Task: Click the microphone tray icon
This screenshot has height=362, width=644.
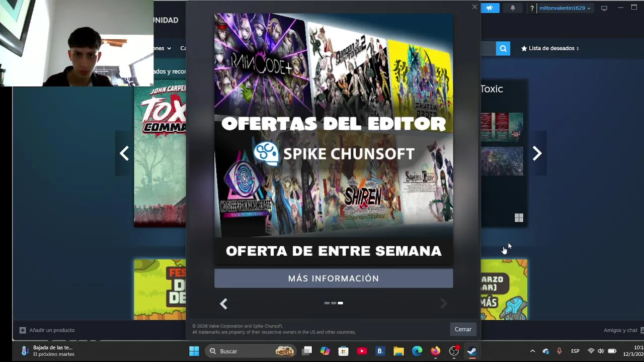Action: tap(559, 351)
